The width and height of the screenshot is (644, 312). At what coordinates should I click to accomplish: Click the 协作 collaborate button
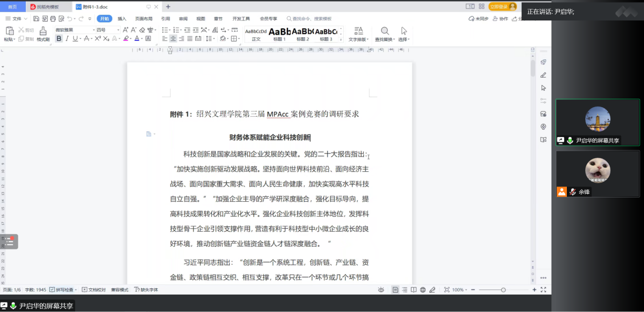(x=501, y=18)
